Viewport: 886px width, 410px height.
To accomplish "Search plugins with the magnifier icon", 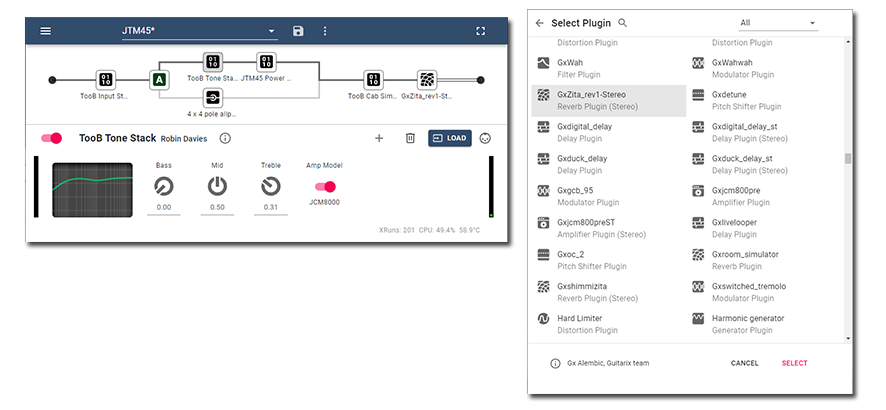I will [x=623, y=23].
